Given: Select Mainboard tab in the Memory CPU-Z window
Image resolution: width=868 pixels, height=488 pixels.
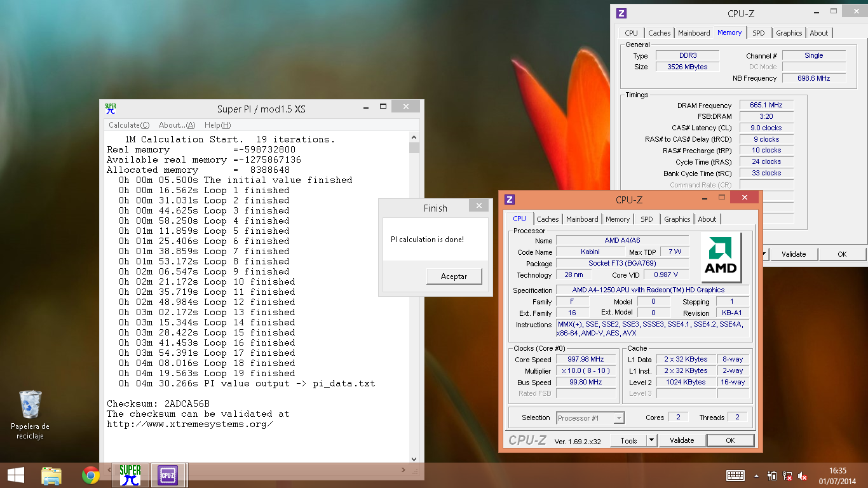Looking at the screenshot, I should coord(694,33).
